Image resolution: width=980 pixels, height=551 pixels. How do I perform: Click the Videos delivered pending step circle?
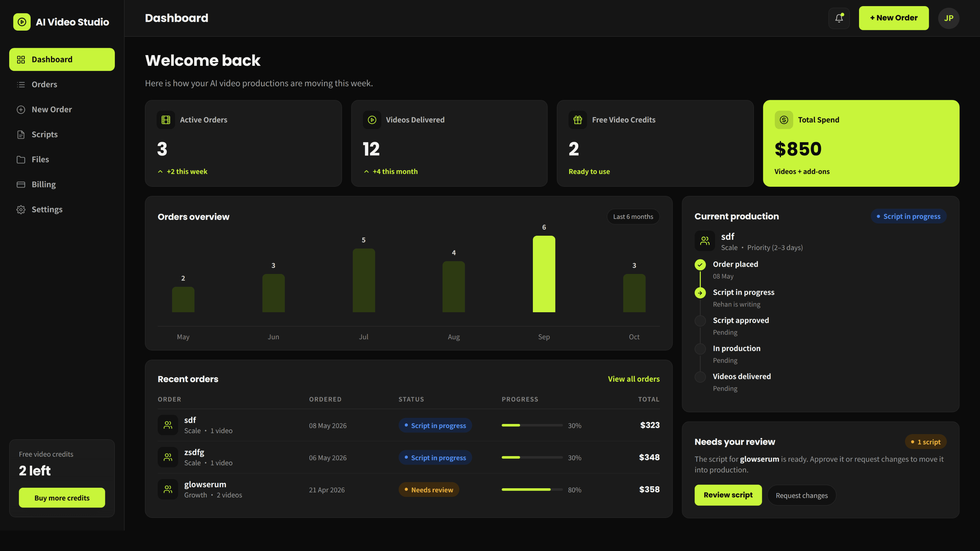tap(700, 377)
